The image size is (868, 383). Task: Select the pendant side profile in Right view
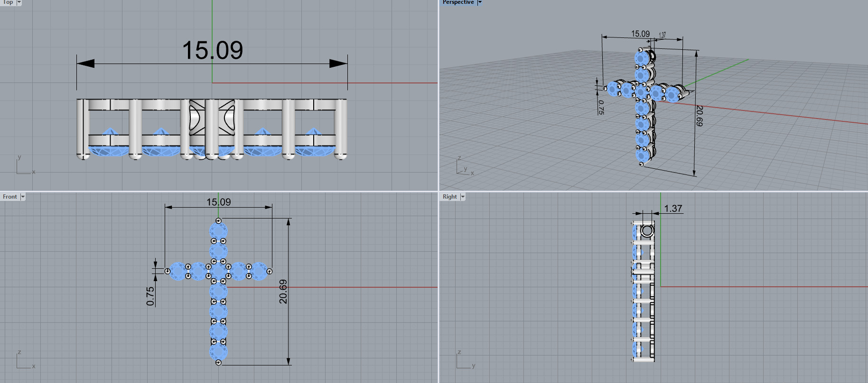tap(644, 291)
